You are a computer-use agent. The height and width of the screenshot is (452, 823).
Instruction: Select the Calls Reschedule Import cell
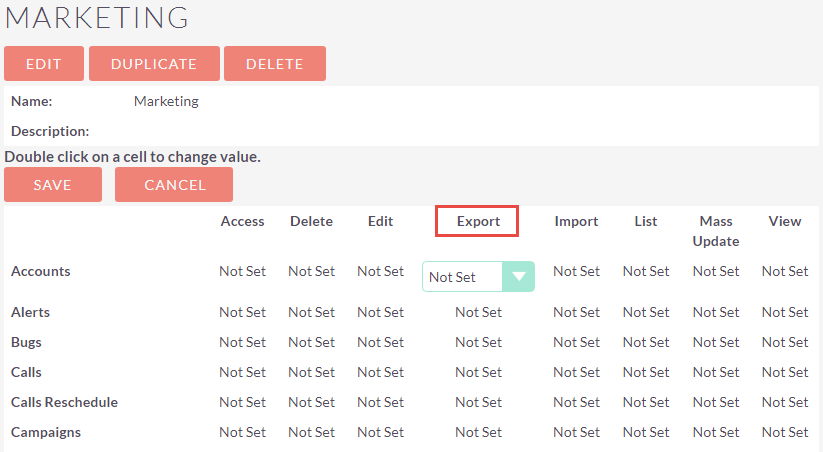tap(576, 402)
